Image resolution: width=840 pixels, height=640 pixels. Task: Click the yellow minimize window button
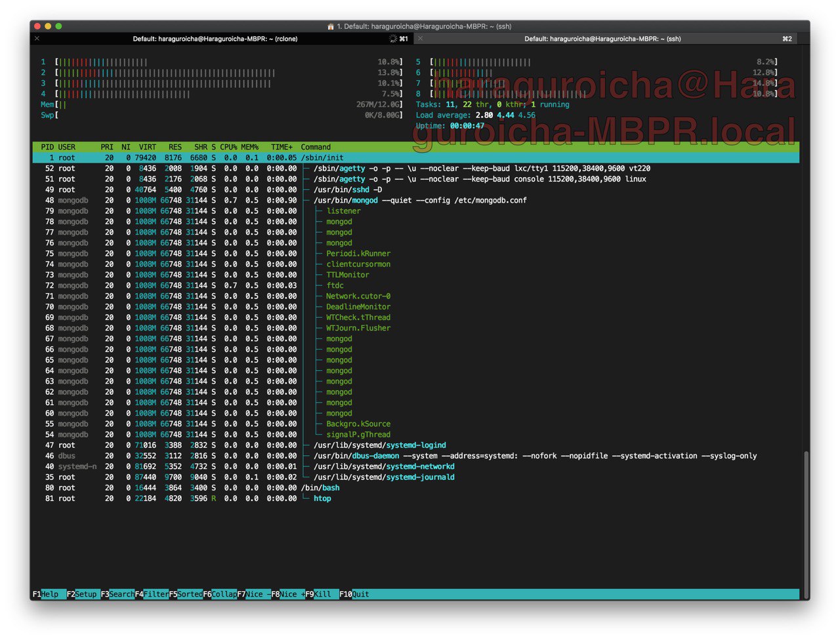pos(48,26)
